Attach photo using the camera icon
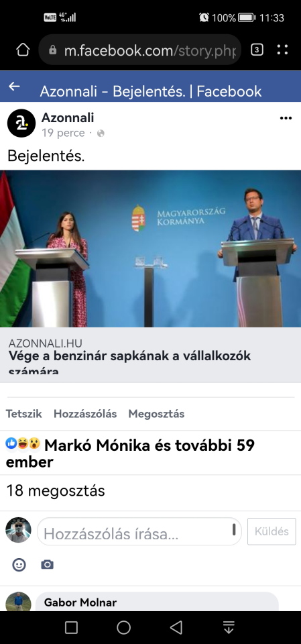Image resolution: width=301 pixels, height=644 pixels. 47,565
